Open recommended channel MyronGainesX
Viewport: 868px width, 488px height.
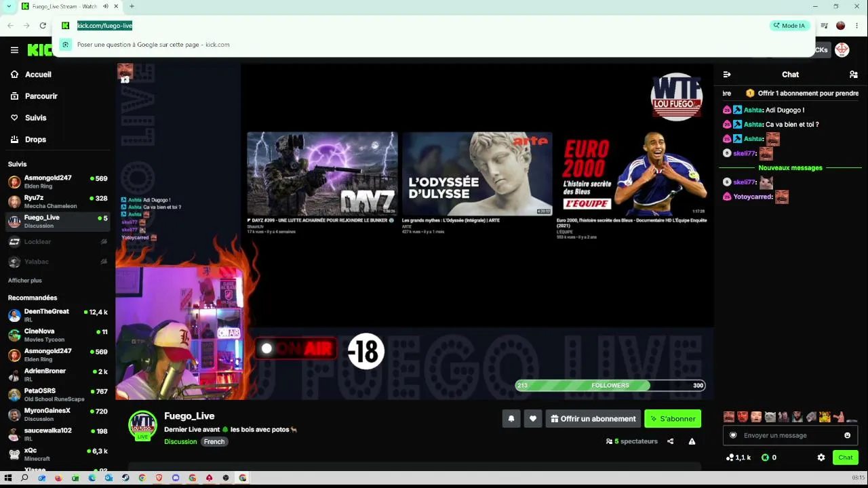click(x=58, y=414)
